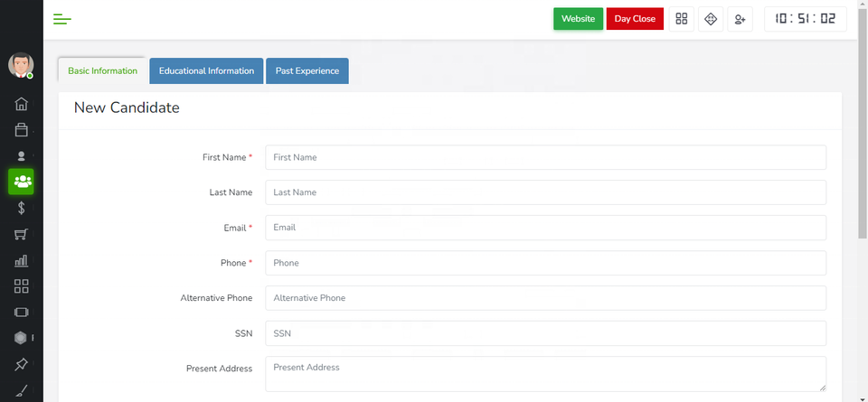This screenshot has height=402, width=868.
Task: Switch to the Educational Information tab
Action: click(x=206, y=70)
